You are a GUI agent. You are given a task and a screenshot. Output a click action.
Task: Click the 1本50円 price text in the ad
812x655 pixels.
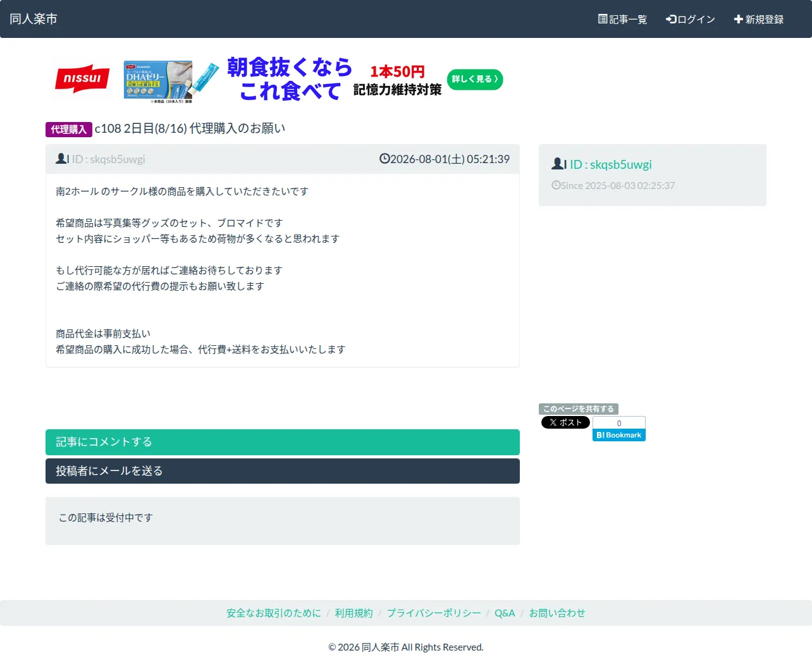[x=397, y=71]
